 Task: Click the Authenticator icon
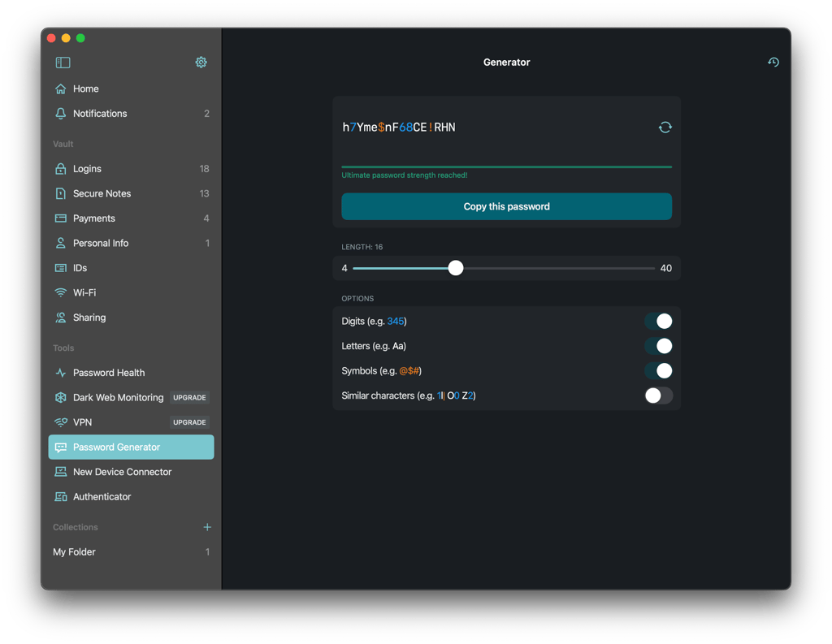[x=61, y=496]
